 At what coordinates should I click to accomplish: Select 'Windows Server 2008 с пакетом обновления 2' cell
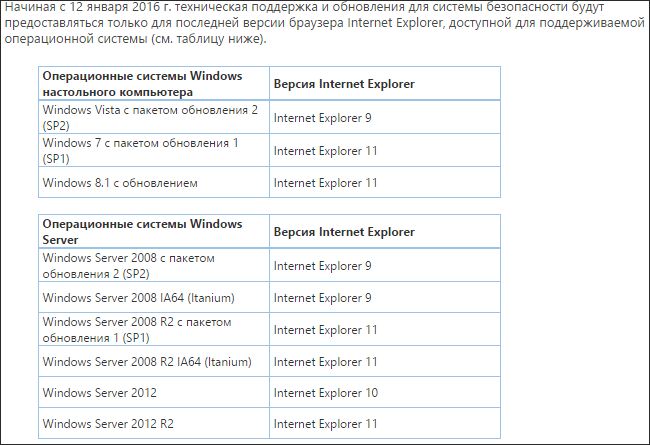(x=129, y=265)
